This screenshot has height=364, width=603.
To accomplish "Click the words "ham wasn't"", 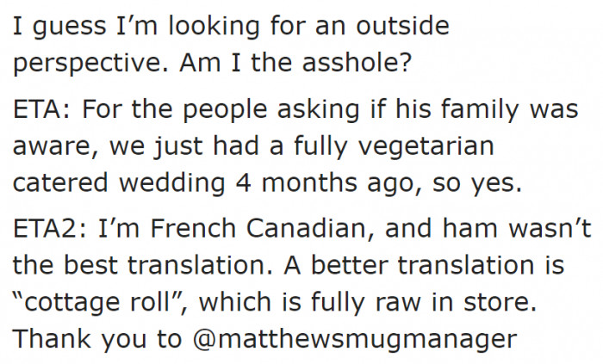I will point(517,228).
